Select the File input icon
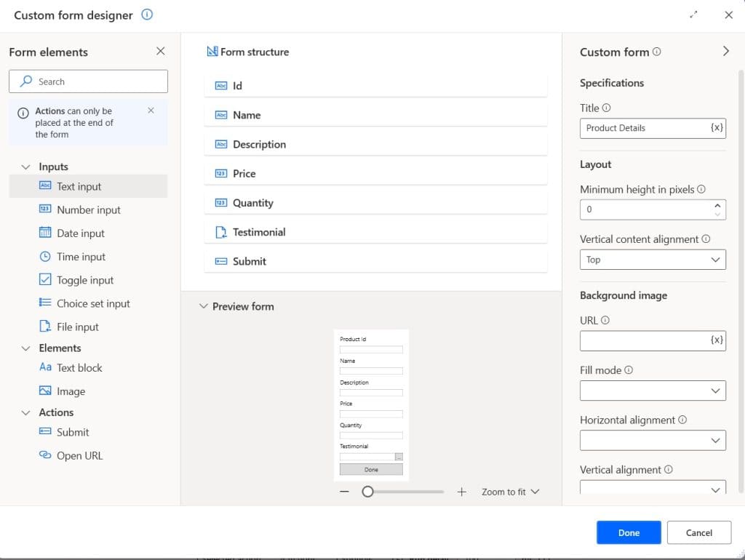745x560 pixels. point(45,326)
